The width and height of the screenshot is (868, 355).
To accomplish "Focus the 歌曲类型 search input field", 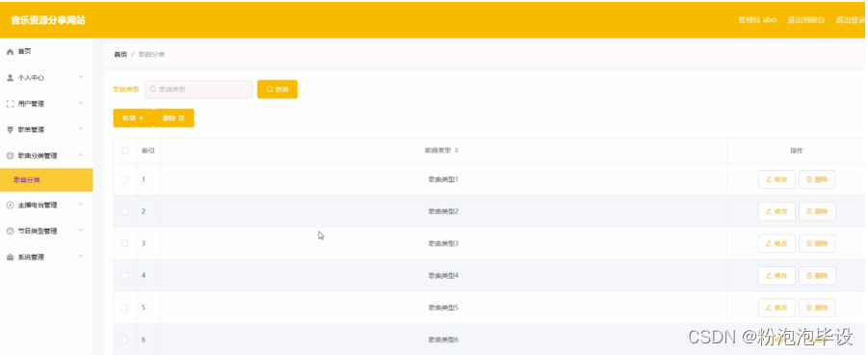I will point(198,90).
